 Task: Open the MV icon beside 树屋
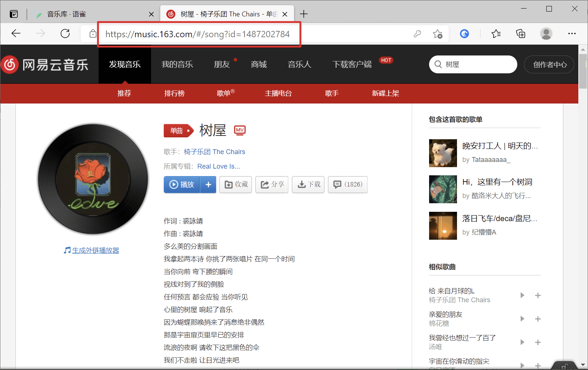pyautogui.click(x=240, y=130)
